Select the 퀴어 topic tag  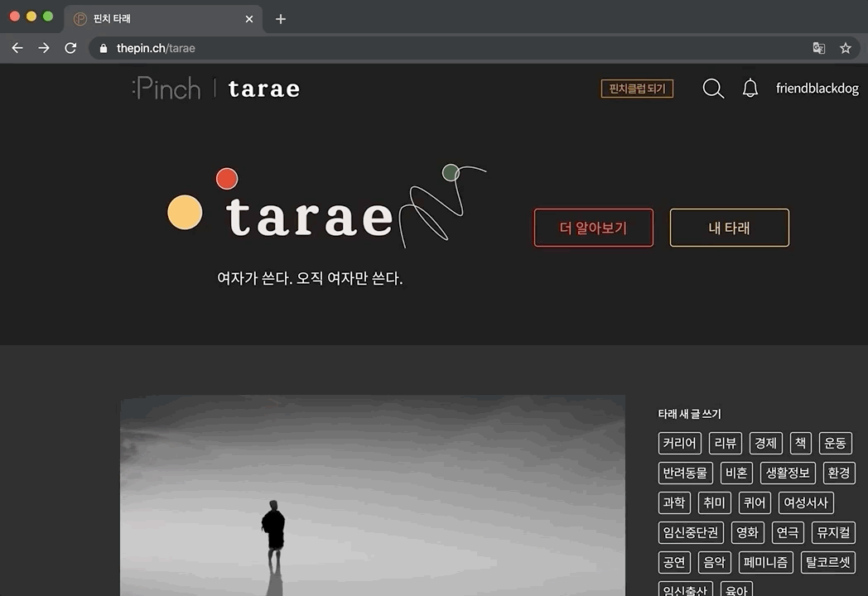(x=755, y=503)
